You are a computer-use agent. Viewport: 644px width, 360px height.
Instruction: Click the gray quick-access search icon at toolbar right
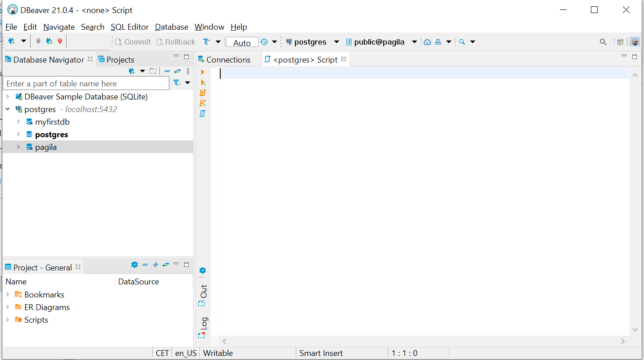point(603,42)
